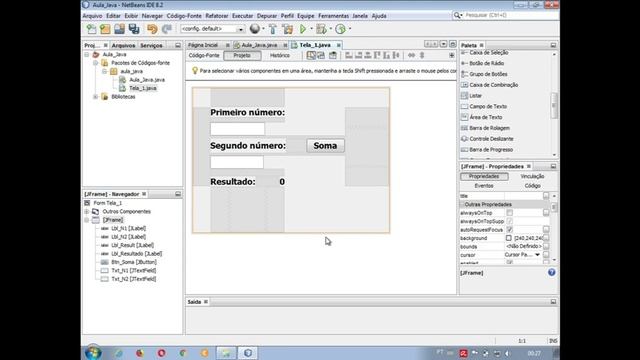
Task: Click the first number text field in the form
Action: pos(237,129)
